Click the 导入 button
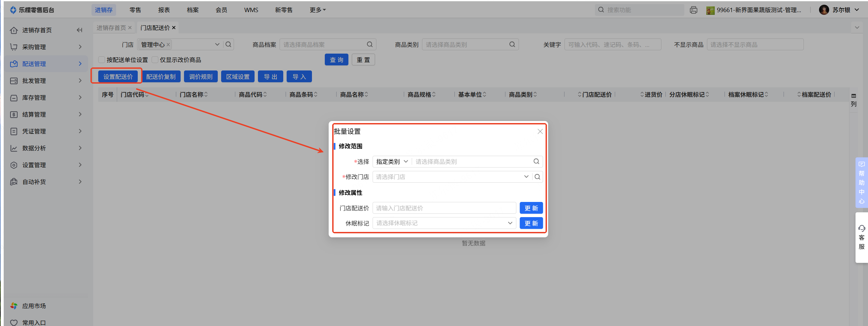Viewport: 868px width, 326px height. point(299,77)
